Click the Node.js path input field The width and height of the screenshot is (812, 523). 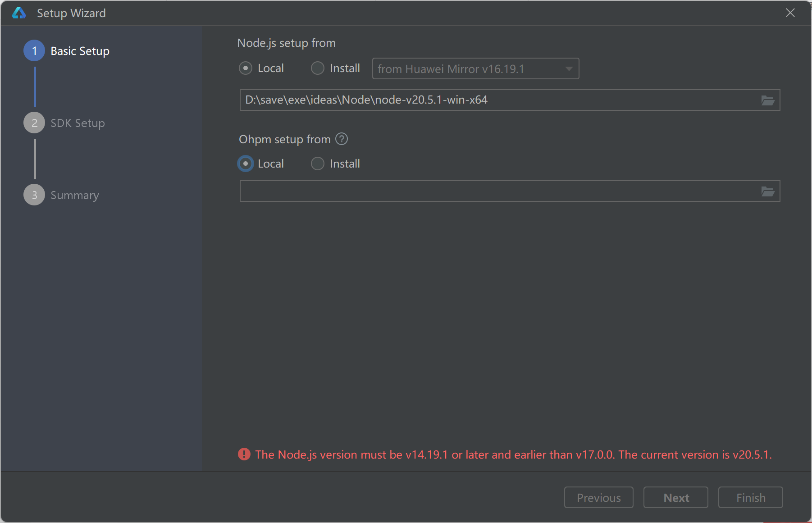click(496, 100)
